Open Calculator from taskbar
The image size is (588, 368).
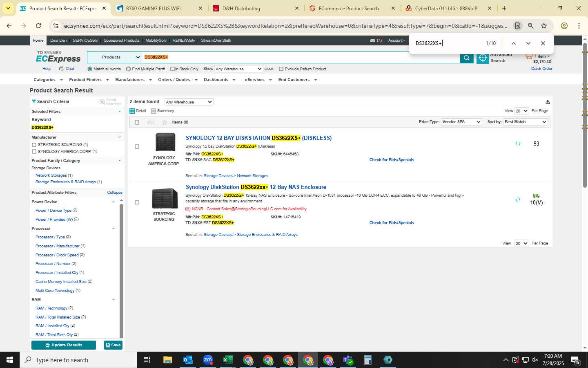(x=368, y=360)
